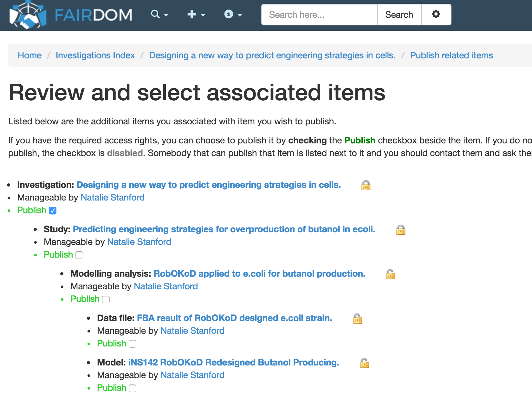Navigate to Investigations Index breadcrumb
The image size is (532, 401).
click(95, 55)
